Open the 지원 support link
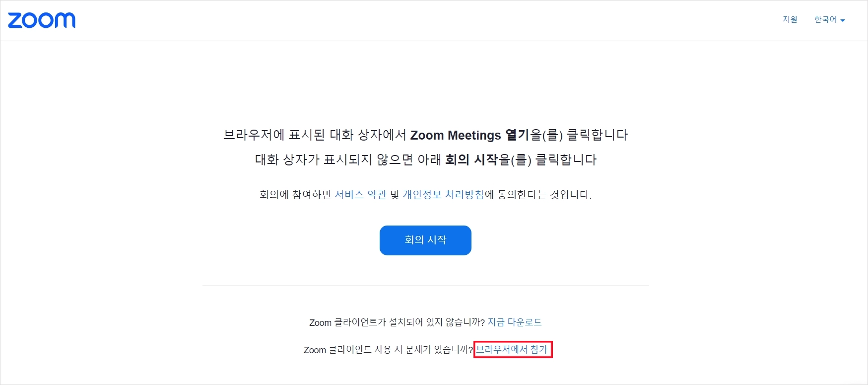This screenshot has width=868, height=385. click(790, 19)
